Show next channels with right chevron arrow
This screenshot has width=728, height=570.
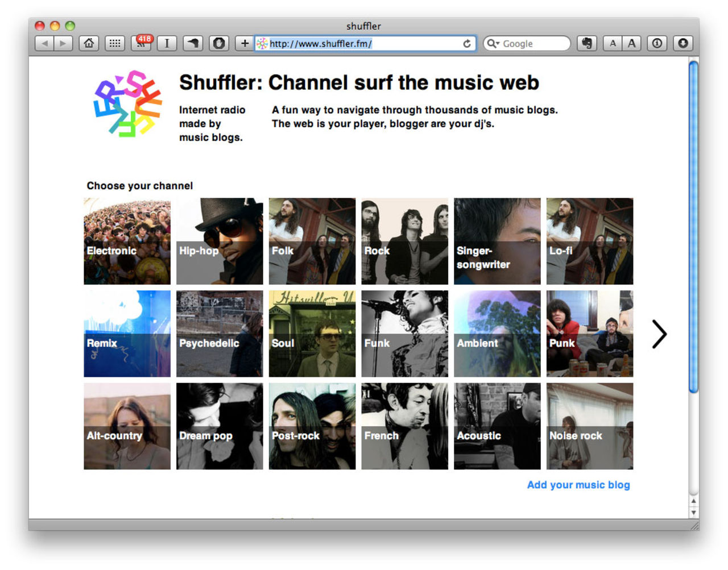click(x=659, y=334)
